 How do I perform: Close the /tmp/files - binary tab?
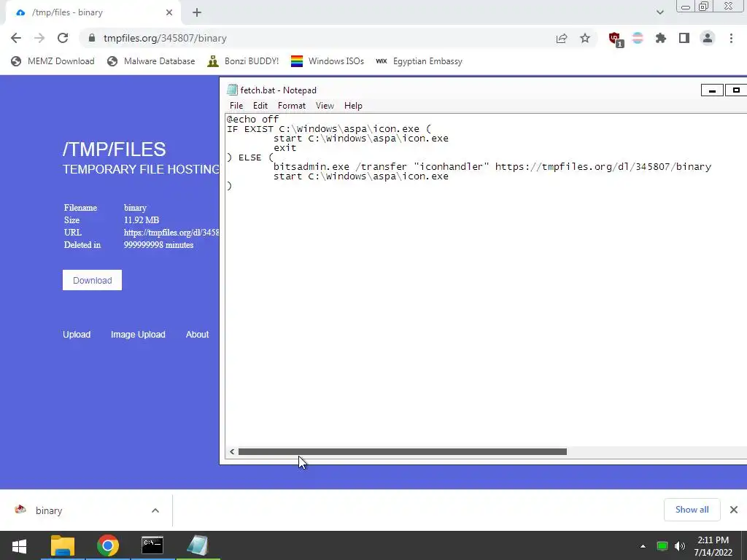[169, 12]
